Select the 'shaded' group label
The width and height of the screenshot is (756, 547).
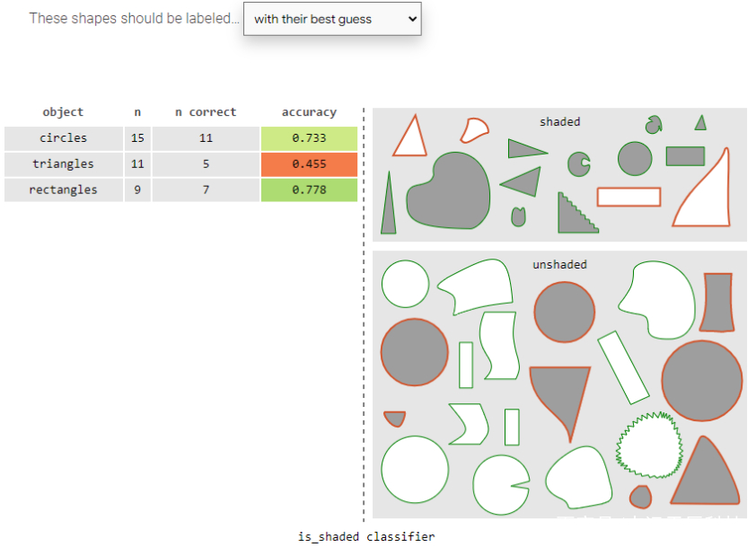coord(559,121)
